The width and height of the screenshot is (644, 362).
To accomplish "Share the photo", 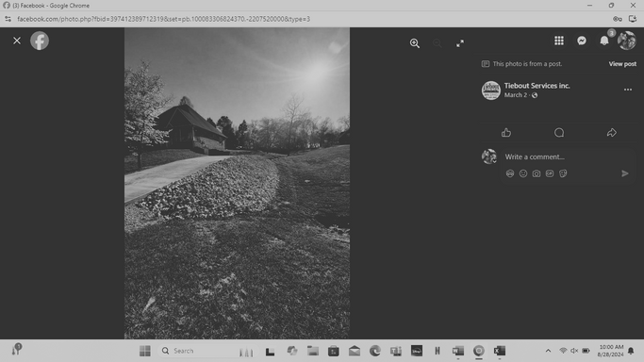I will coord(612,133).
